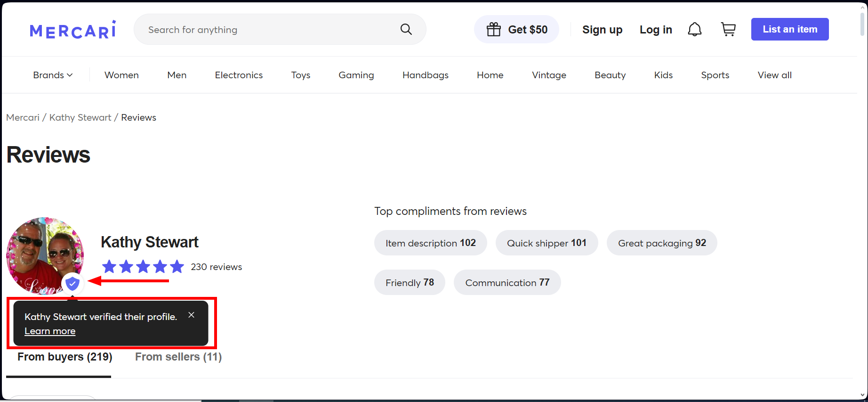Open the Beauty category

(610, 75)
